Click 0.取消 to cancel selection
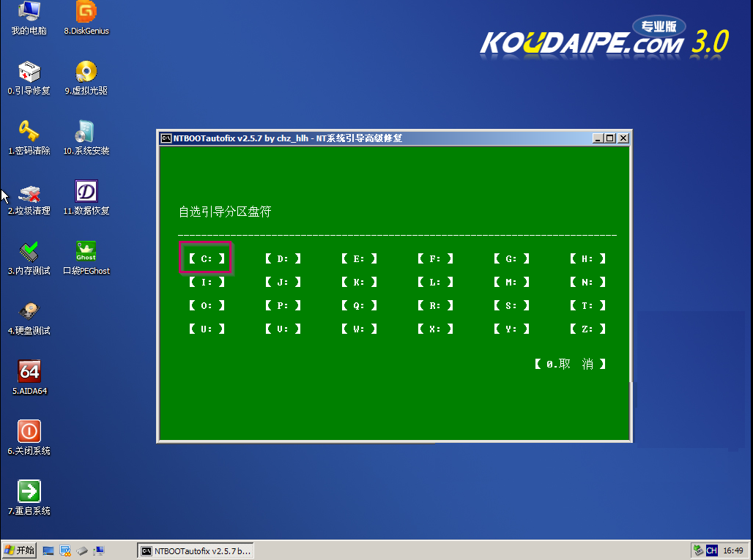This screenshot has height=560, width=753. [570, 364]
